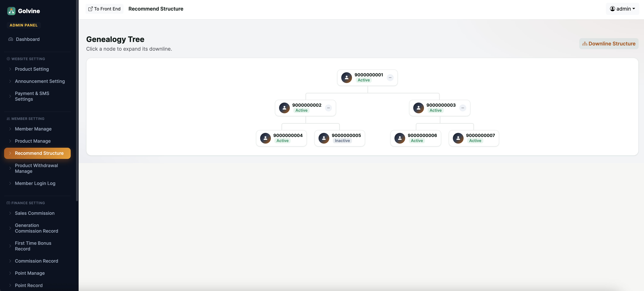Click the people icon beside Member Setting

8,119
